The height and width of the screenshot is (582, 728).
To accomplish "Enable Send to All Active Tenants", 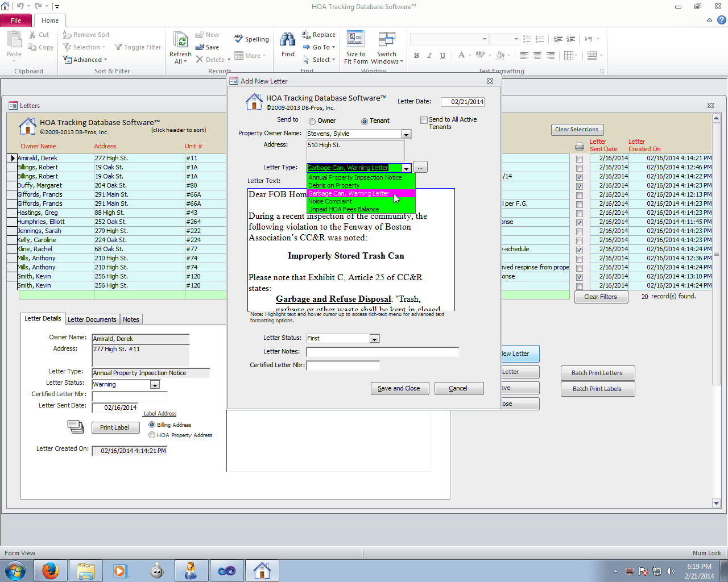I will click(x=424, y=120).
